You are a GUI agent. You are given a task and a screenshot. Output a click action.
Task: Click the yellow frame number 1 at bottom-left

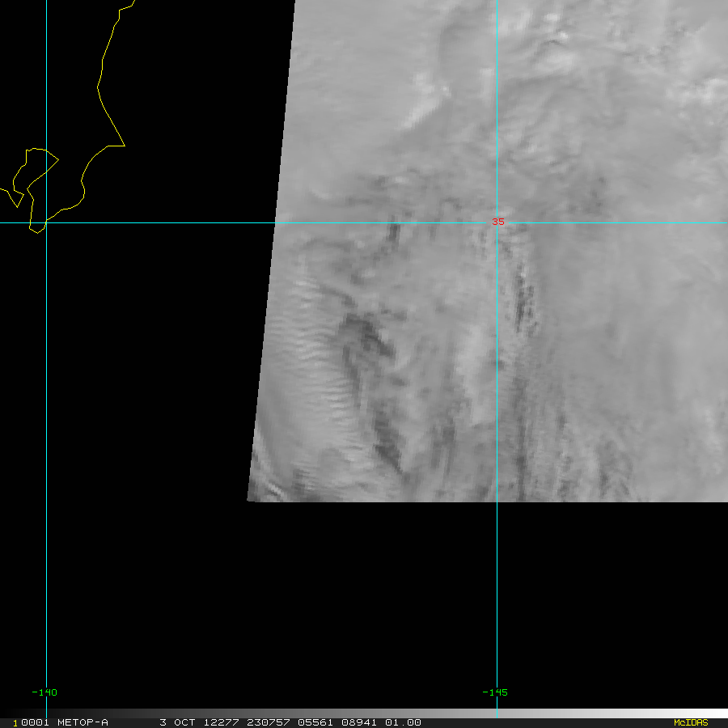click(16, 722)
